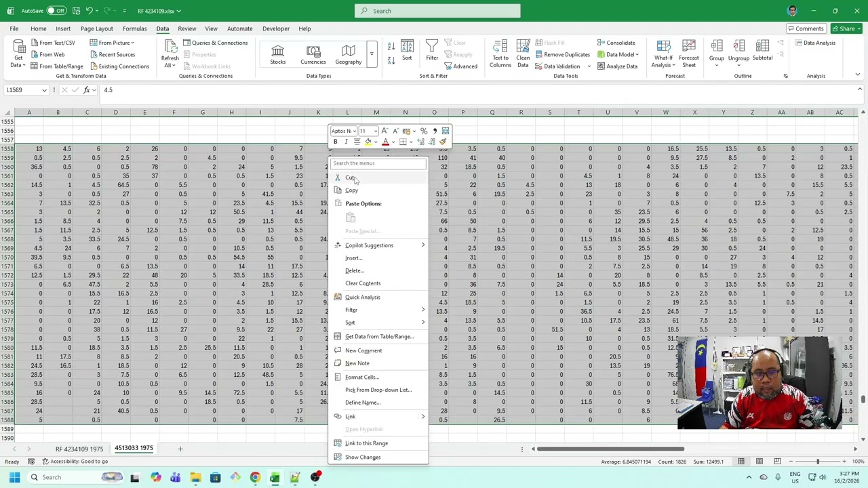
Task: Expand the Data Types gallery
Action: tap(371, 54)
